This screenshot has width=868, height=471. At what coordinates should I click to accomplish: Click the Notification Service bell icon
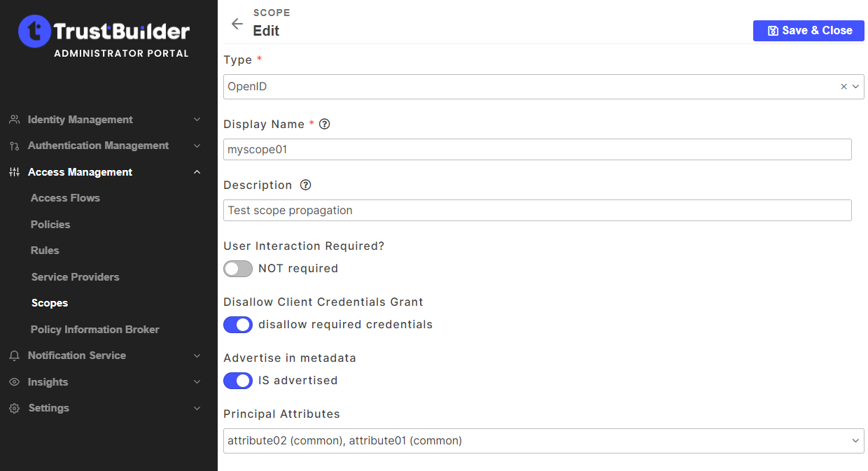14,356
